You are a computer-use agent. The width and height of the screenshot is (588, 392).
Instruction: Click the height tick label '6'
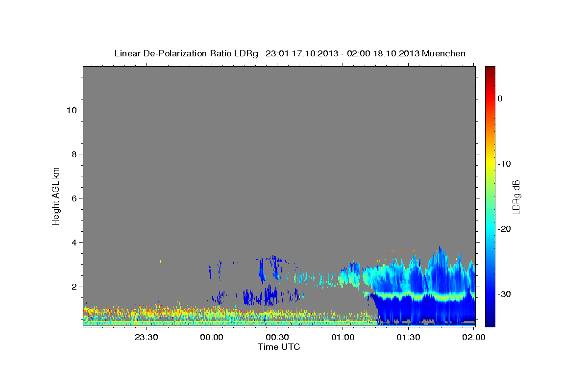74,198
